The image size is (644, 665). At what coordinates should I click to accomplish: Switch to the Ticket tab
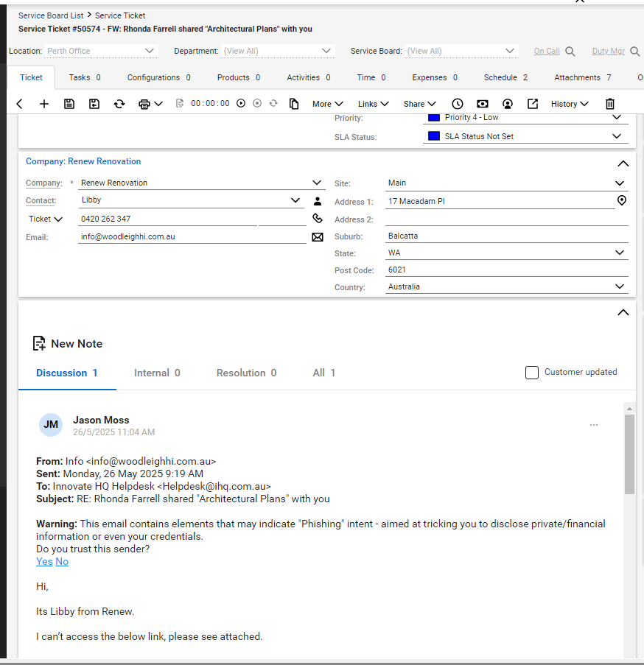(x=31, y=77)
